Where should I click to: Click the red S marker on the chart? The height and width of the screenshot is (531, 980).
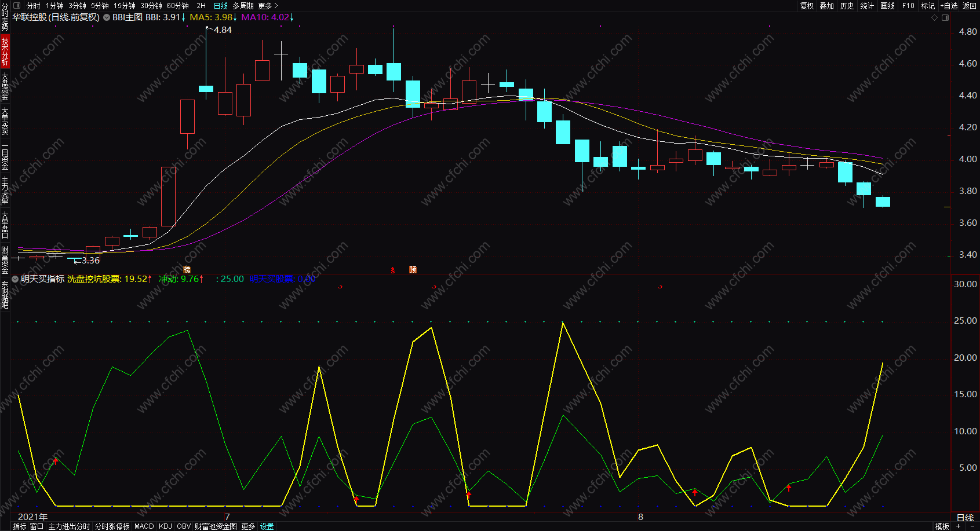[393, 270]
